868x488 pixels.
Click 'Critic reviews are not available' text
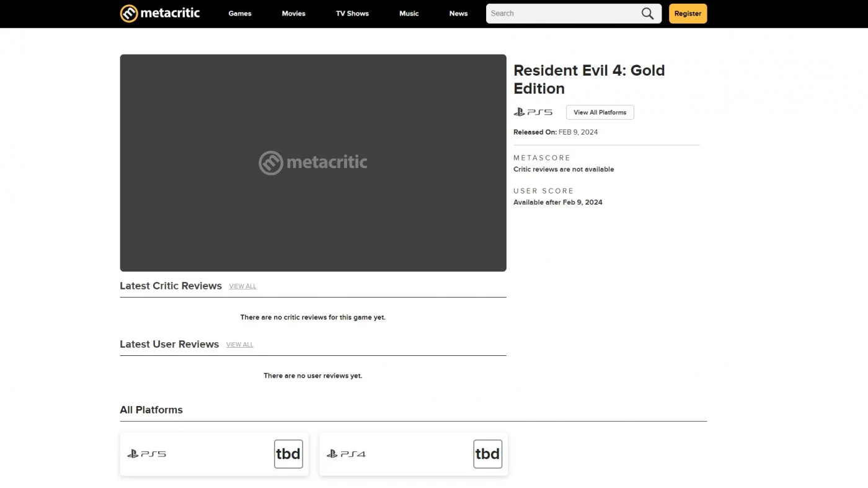coord(564,169)
